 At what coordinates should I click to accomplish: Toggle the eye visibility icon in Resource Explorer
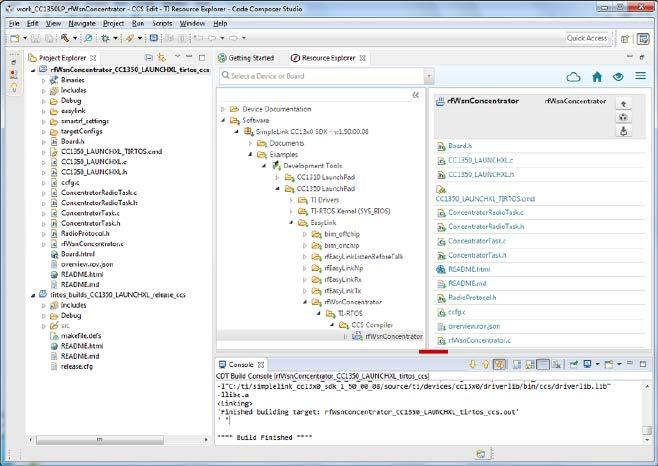click(618, 77)
